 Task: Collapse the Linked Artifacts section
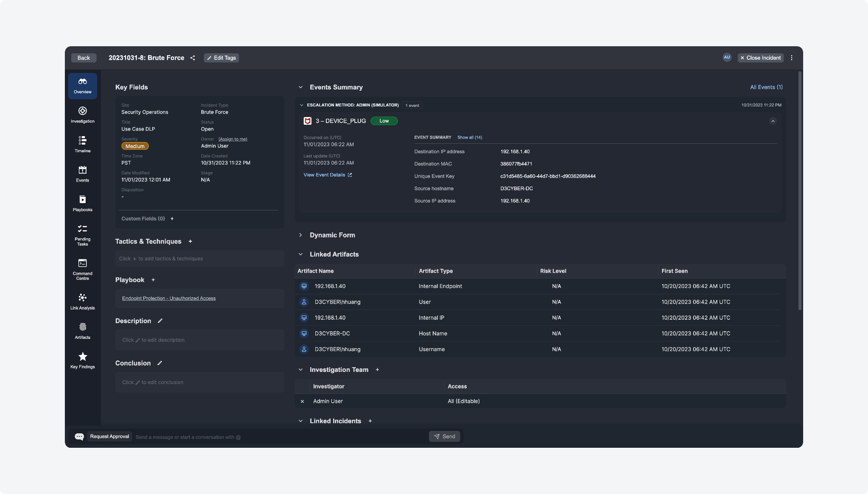click(x=300, y=254)
